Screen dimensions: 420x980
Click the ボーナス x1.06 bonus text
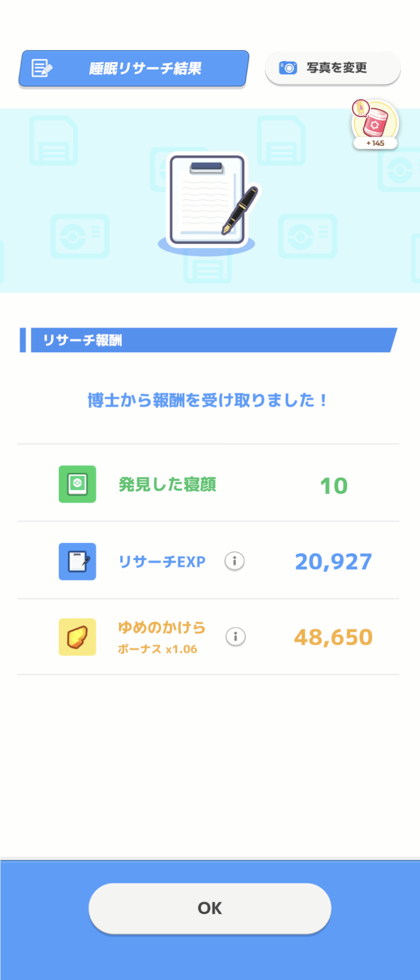157,649
